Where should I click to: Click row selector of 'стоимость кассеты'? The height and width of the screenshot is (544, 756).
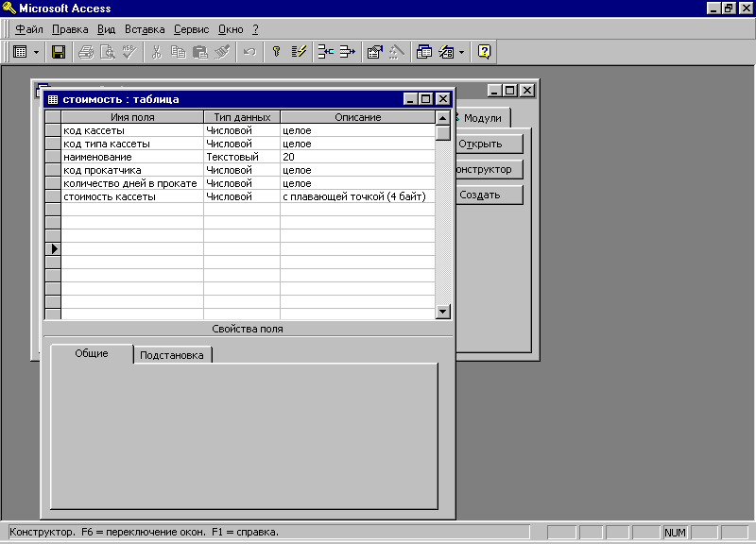(53, 196)
